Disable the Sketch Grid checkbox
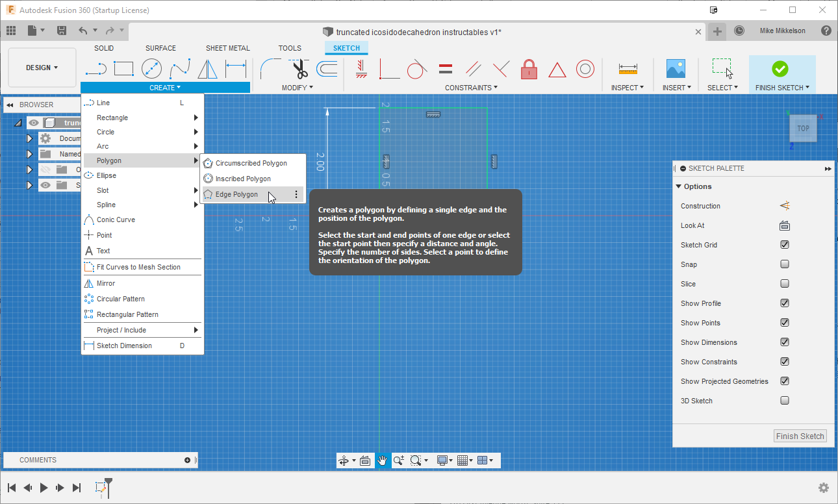Image resolution: width=838 pixels, height=504 pixels. (785, 245)
